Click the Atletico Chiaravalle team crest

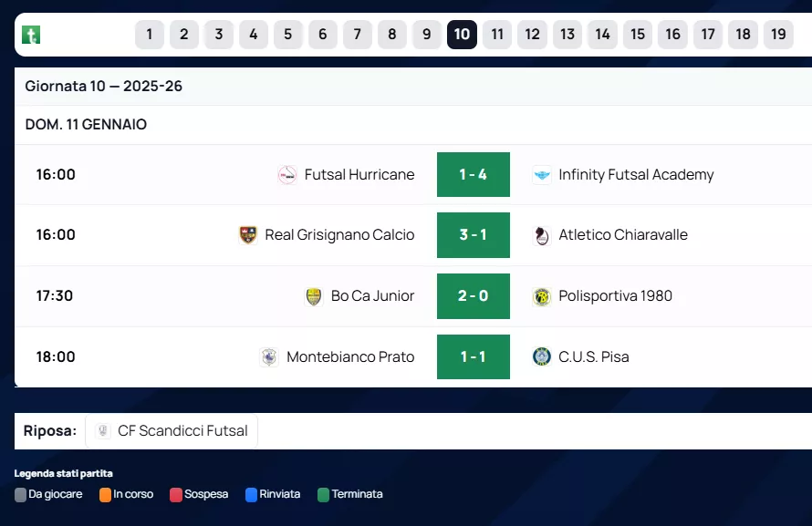pyautogui.click(x=542, y=235)
